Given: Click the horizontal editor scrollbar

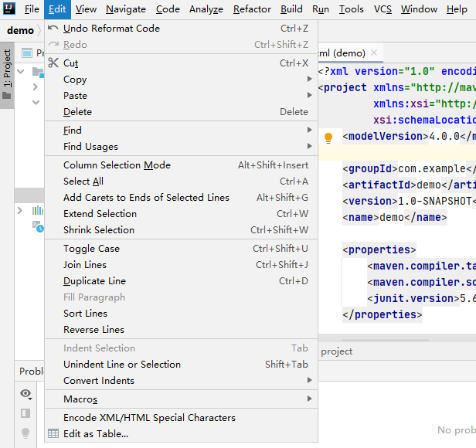Looking at the screenshot, I should pyautogui.click(x=386, y=341).
